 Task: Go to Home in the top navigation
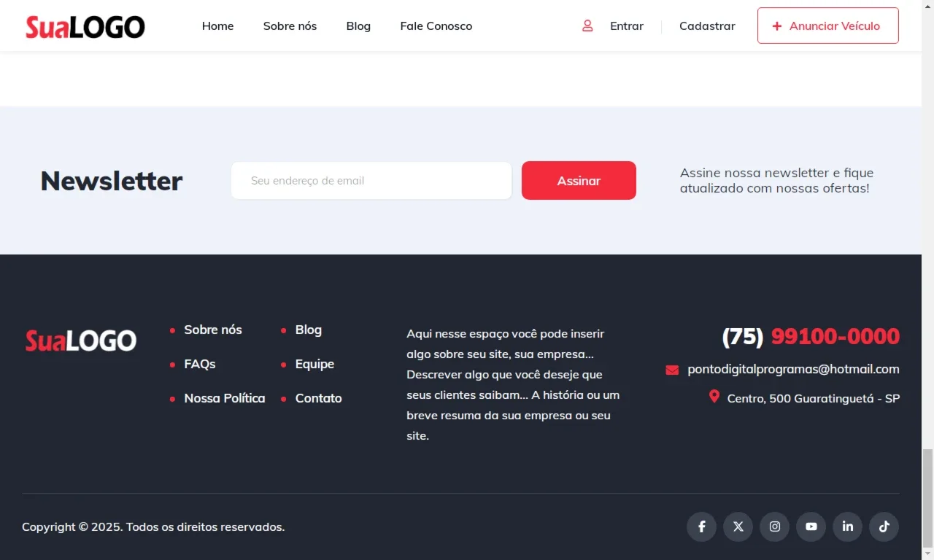[x=217, y=26]
